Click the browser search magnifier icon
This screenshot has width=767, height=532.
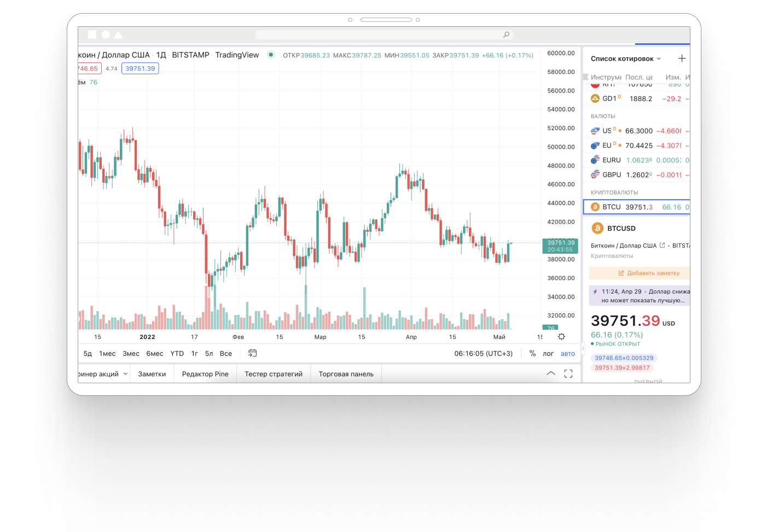click(507, 34)
